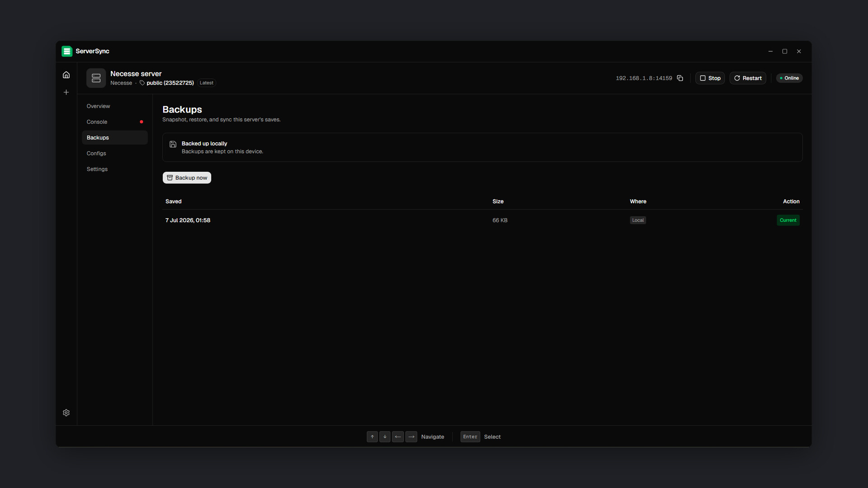Click the Action column header
The image size is (868, 488).
pos(791,202)
